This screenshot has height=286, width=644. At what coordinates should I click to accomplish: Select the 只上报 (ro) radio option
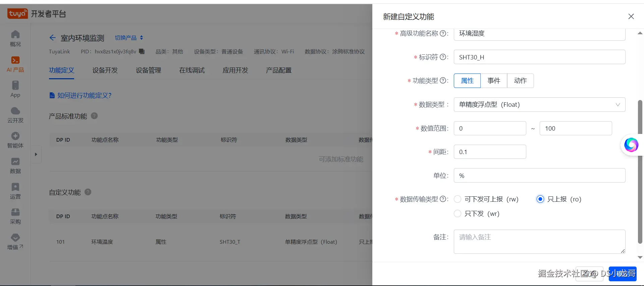click(540, 199)
